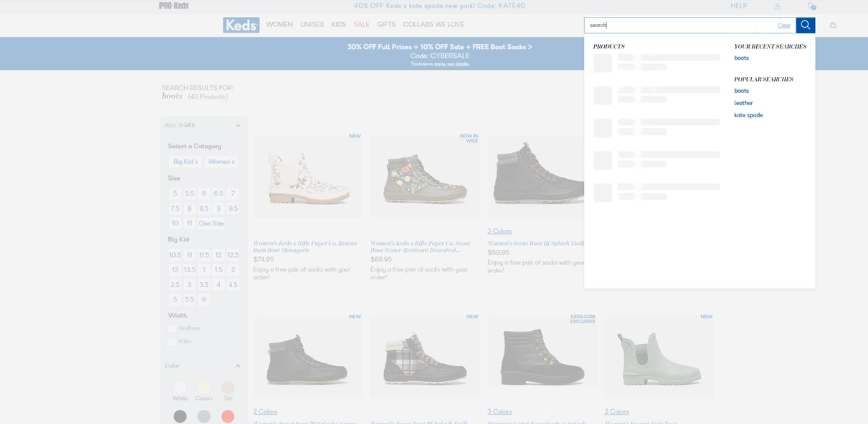
Task: Select size 8.5 filter
Action: [204, 208]
